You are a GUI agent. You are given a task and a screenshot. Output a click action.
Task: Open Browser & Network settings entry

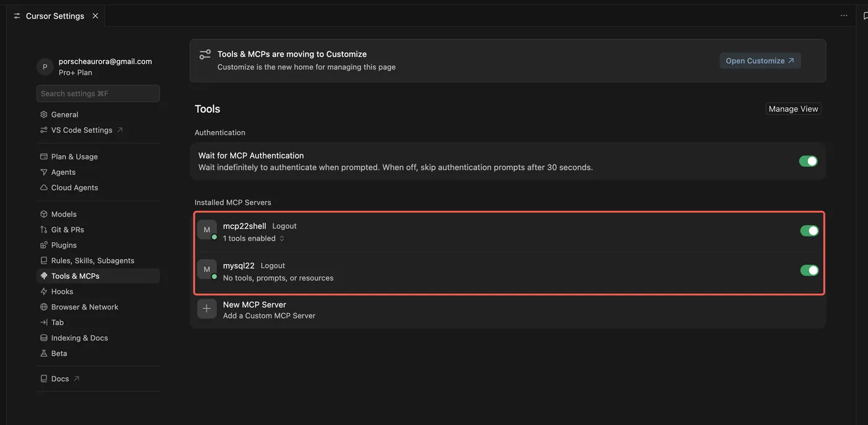98,307
